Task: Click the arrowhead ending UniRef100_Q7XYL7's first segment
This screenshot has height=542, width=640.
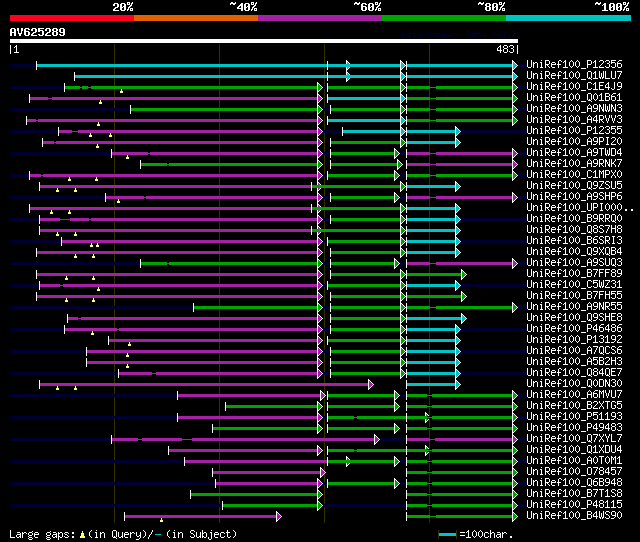Action: [377, 440]
